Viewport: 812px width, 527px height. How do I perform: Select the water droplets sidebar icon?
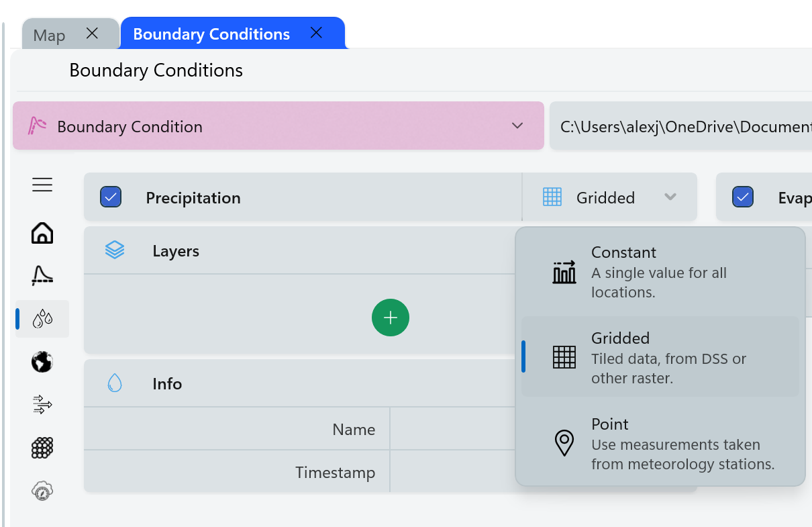click(x=42, y=319)
